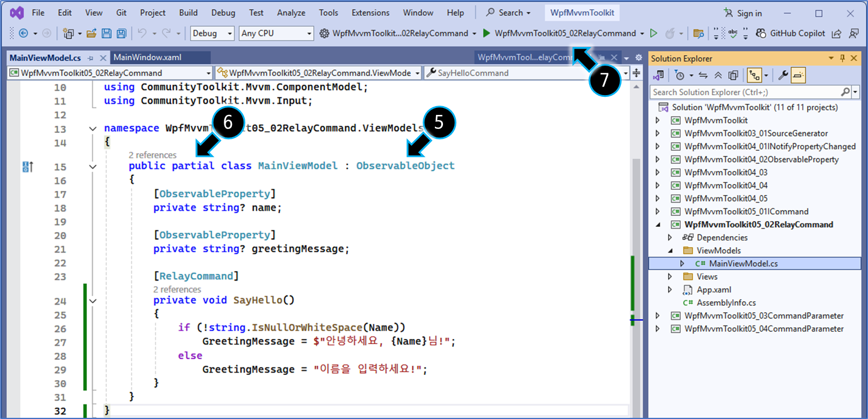Viewport: 868px width, 419px height.
Task: Click the Solution Explorer search magnifier icon
Action: 845,92
